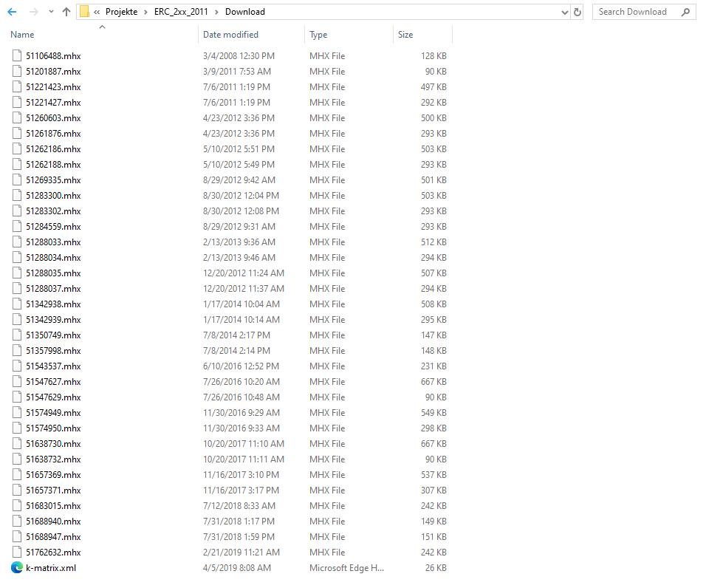Click the folder icon in address bar
706x588 pixels.
point(84,12)
